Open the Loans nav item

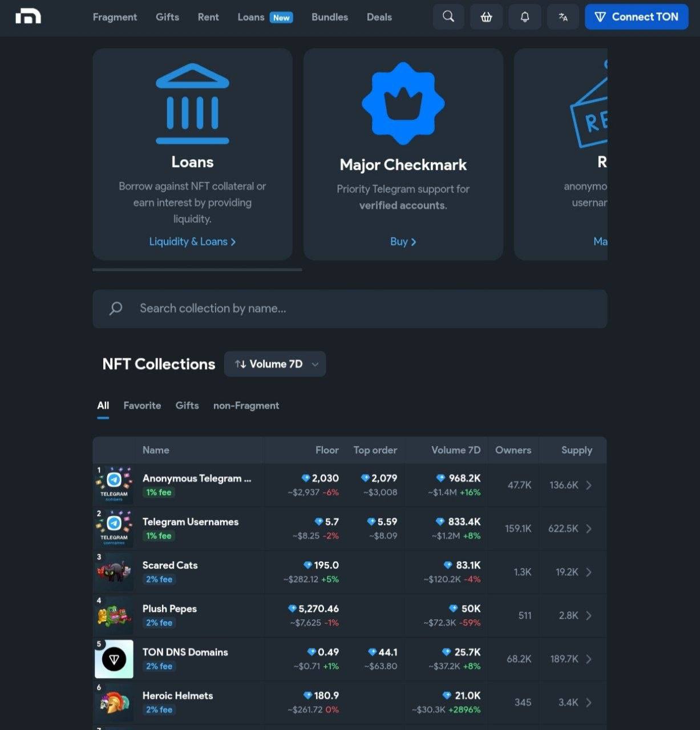pyautogui.click(x=265, y=17)
